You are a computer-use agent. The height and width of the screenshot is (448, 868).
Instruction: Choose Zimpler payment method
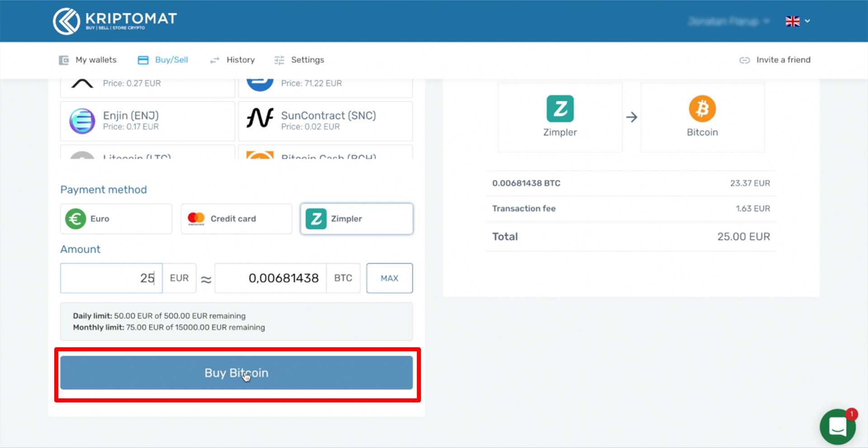(357, 219)
